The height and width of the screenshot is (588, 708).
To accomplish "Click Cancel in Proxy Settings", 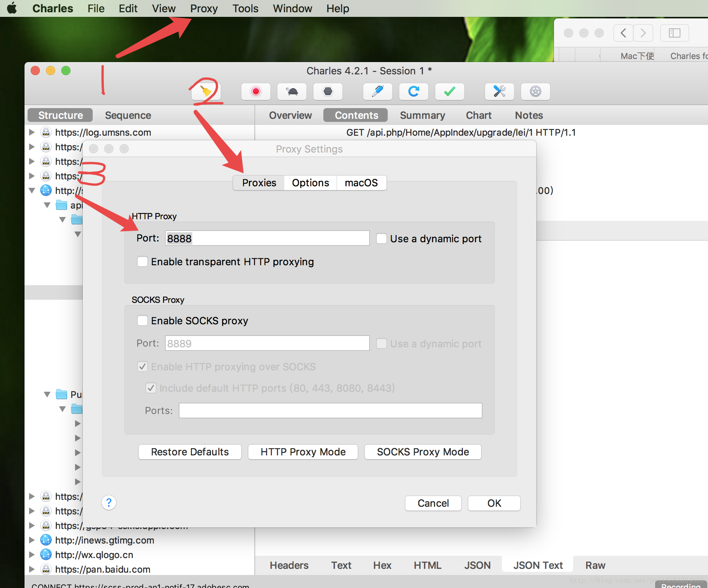I will point(433,503).
